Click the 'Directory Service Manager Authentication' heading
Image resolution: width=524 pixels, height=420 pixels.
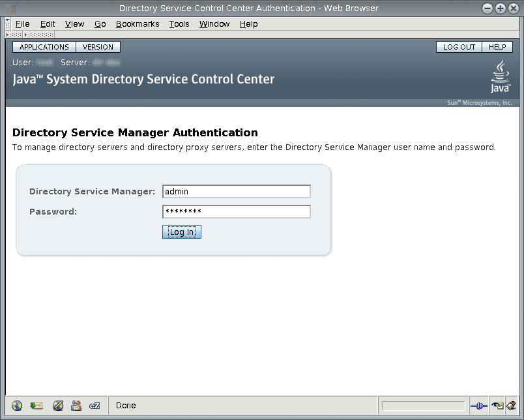click(135, 132)
